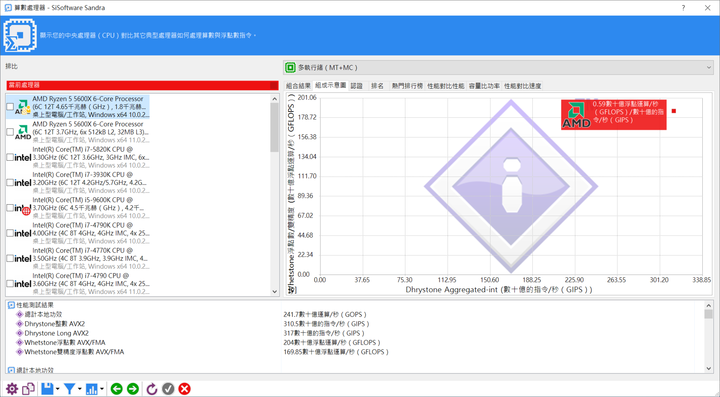Image resolution: width=720 pixels, height=397 pixels.
Task: Click the blue bar chart icon
Action: click(91, 389)
